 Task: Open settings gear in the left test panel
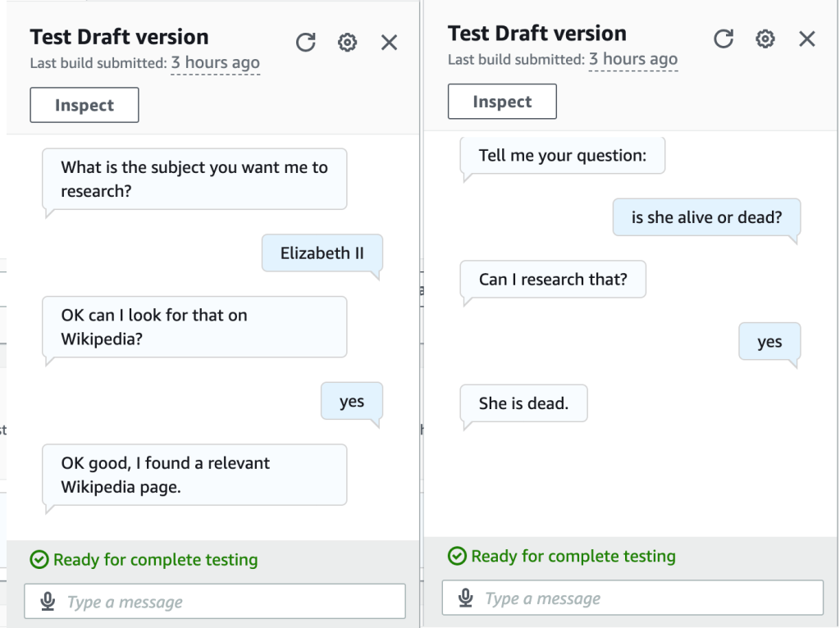click(x=348, y=43)
